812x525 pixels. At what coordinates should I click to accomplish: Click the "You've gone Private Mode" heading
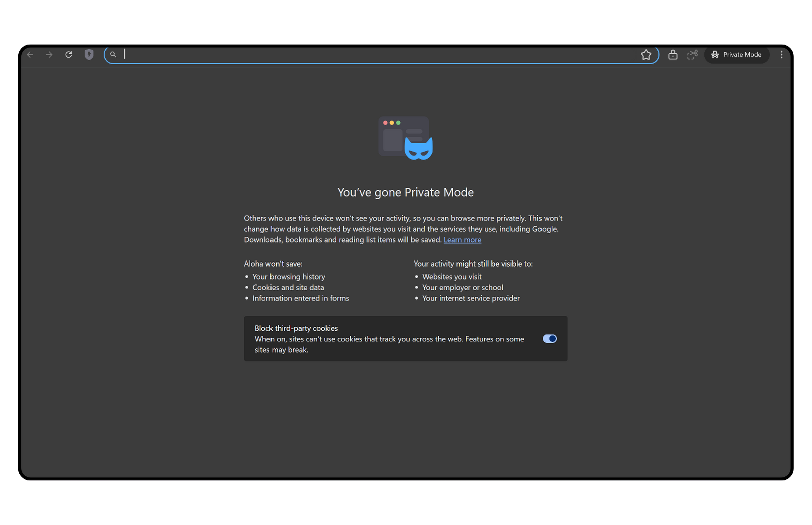point(406,192)
